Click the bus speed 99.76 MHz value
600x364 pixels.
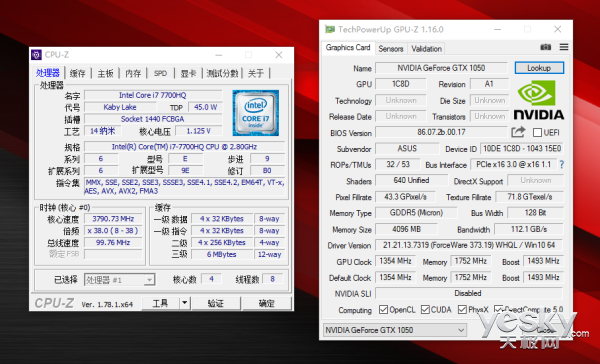tap(113, 243)
